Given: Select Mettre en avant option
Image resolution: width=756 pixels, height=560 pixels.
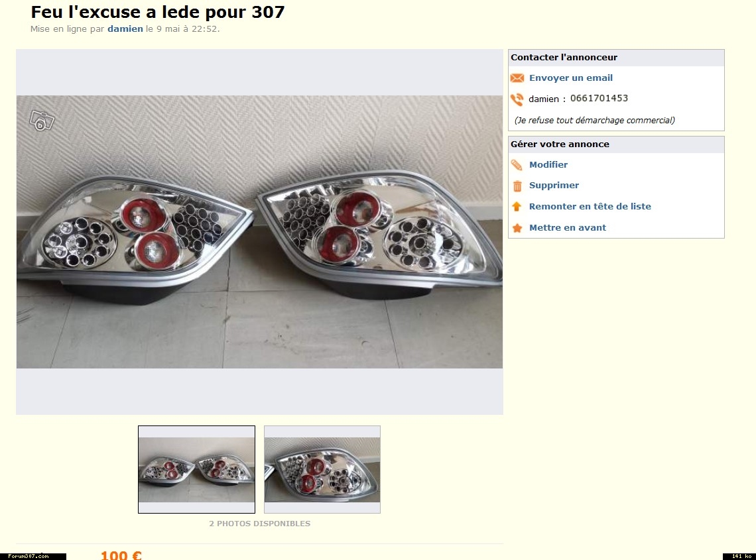Looking at the screenshot, I should [568, 227].
